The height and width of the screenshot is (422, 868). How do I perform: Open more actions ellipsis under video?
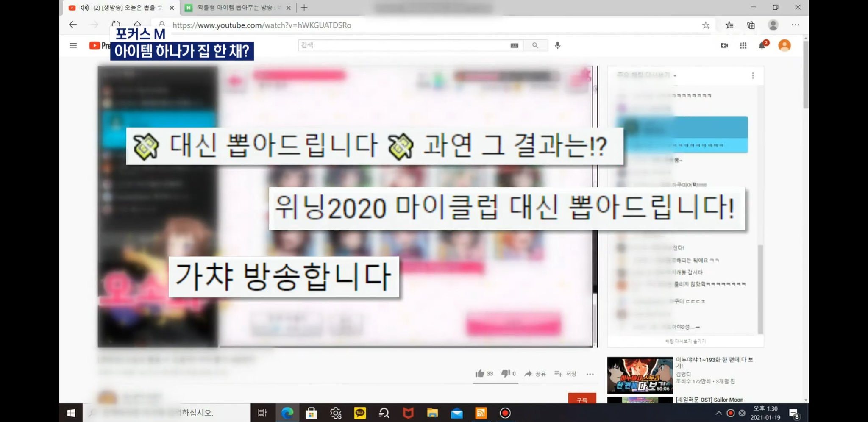(x=590, y=374)
